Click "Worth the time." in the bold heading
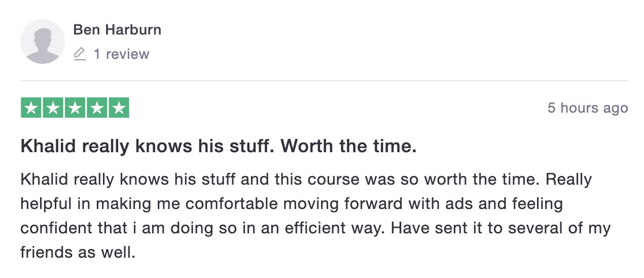Viewport: 644px width, 278px height. pos(349,147)
